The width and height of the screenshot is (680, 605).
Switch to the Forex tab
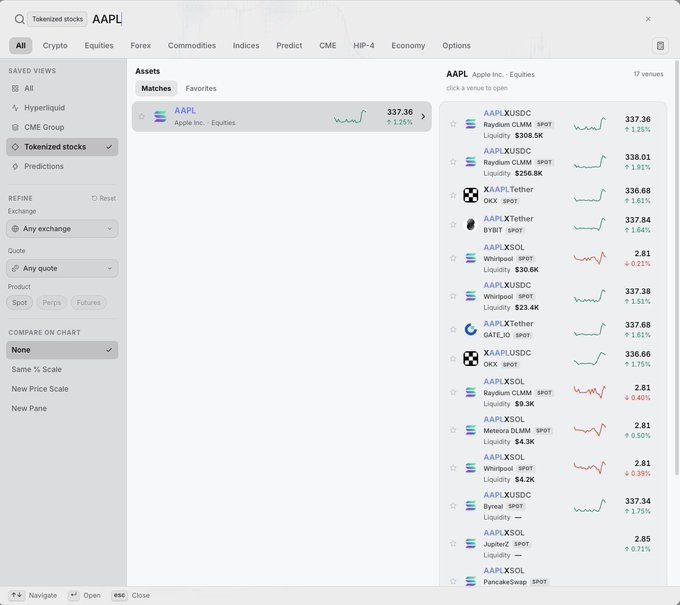point(141,46)
